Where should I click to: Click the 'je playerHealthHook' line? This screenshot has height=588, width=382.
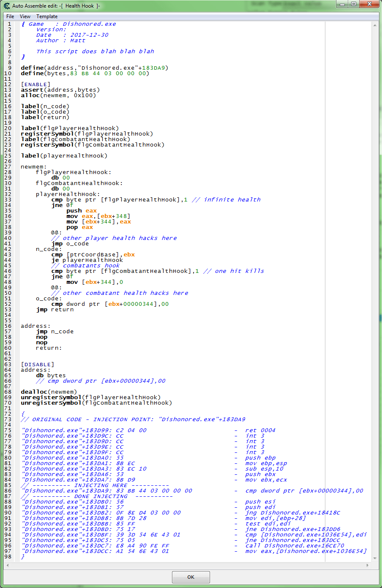(87, 260)
